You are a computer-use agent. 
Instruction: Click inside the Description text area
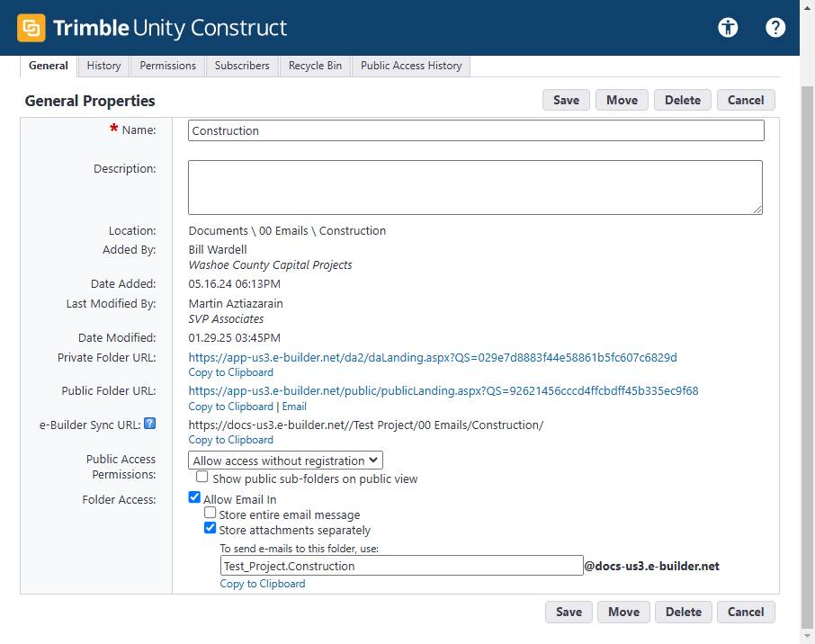(475, 187)
